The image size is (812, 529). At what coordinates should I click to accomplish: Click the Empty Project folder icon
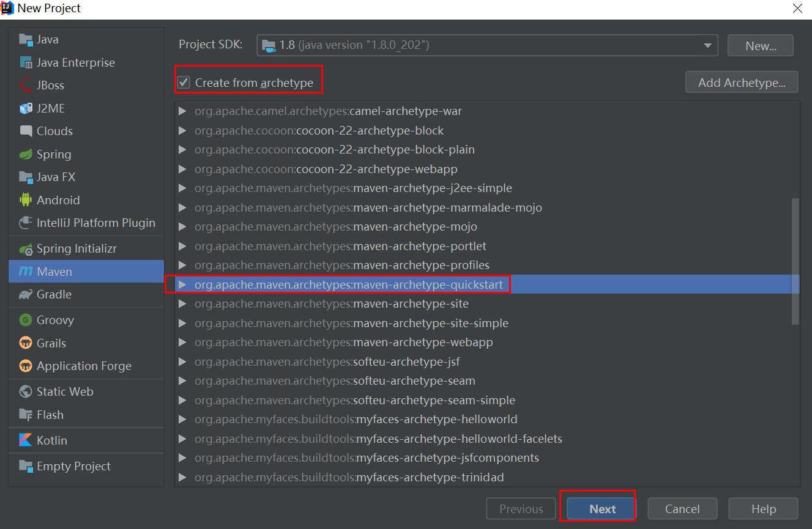click(x=26, y=466)
